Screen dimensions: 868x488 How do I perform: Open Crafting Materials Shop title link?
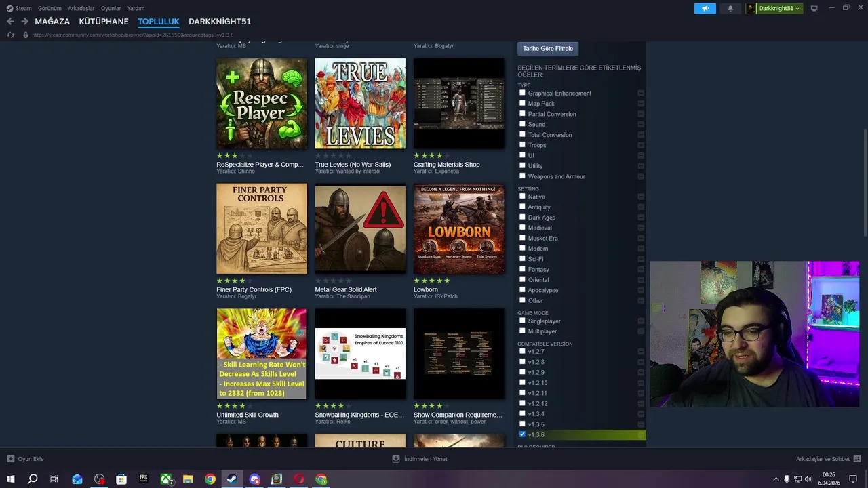point(447,165)
